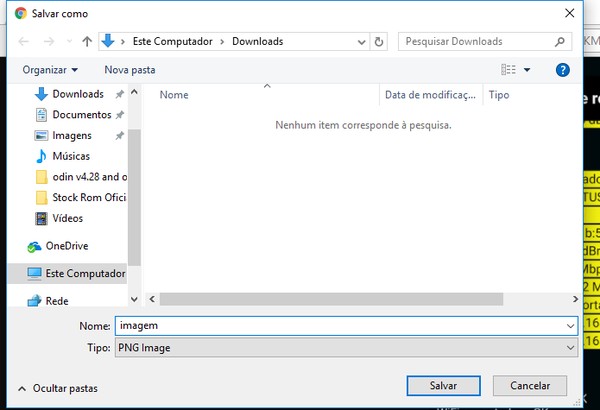Go up one folder level
Screen dimensions: 600x410
click(x=87, y=41)
